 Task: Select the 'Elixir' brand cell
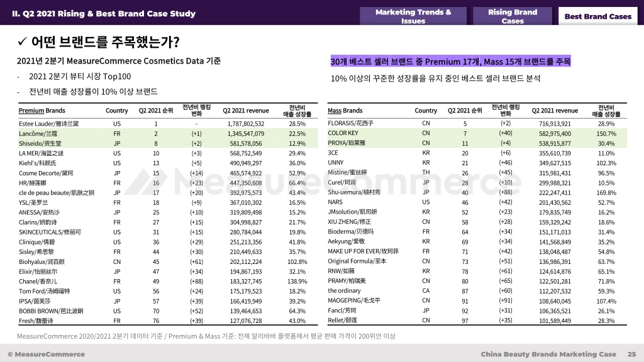click(x=38, y=271)
